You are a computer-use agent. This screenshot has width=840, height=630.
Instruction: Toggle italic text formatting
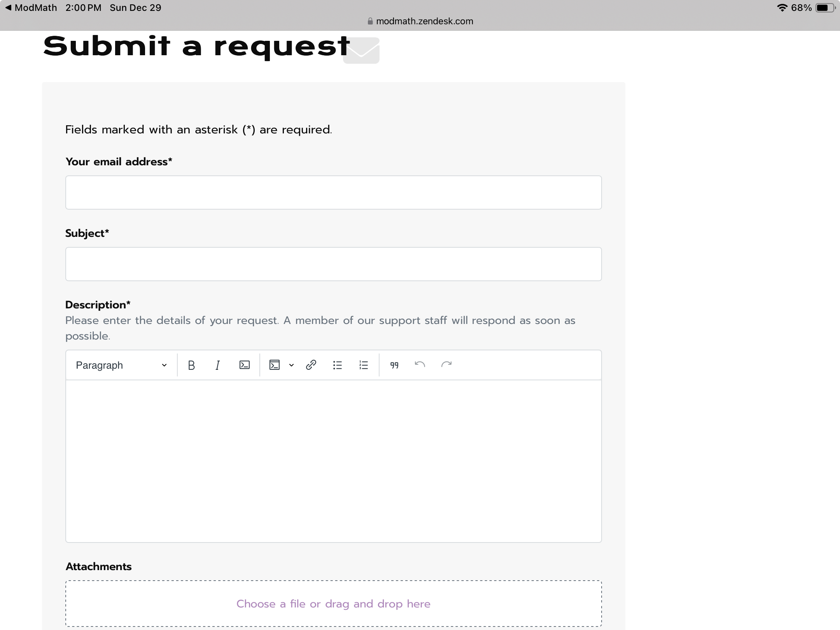[218, 365]
